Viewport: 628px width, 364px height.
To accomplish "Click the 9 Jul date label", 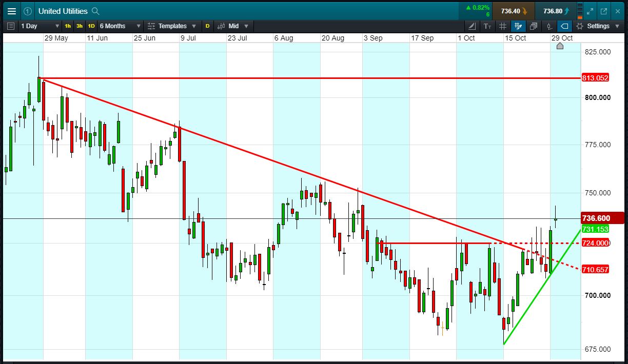I will point(188,38).
